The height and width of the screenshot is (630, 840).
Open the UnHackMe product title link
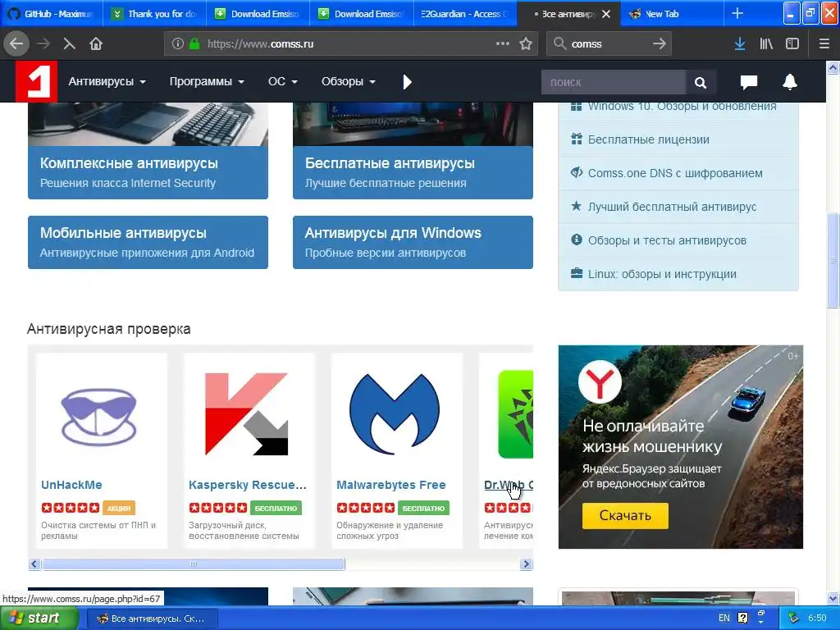click(x=72, y=485)
